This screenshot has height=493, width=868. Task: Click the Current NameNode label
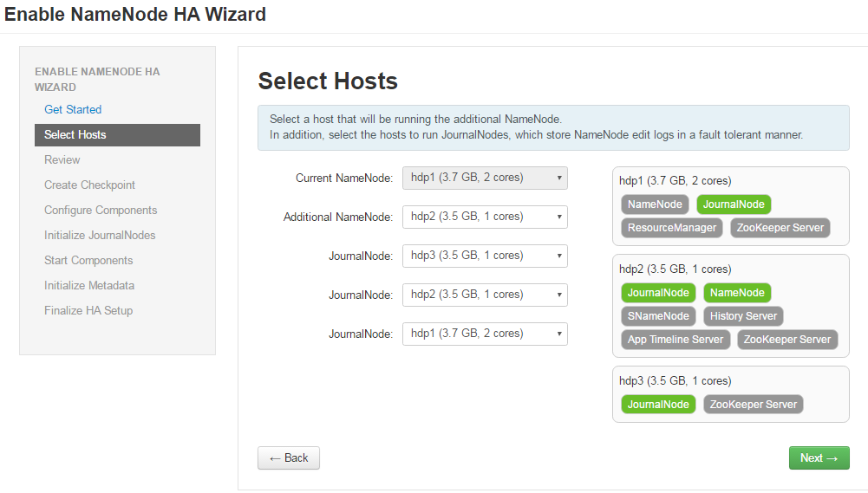[343, 178]
